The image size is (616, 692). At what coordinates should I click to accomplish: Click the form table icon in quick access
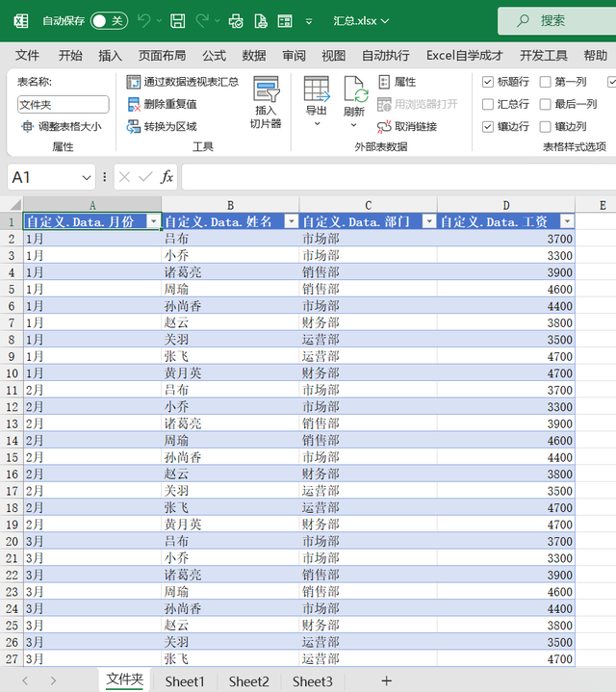[x=285, y=21]
